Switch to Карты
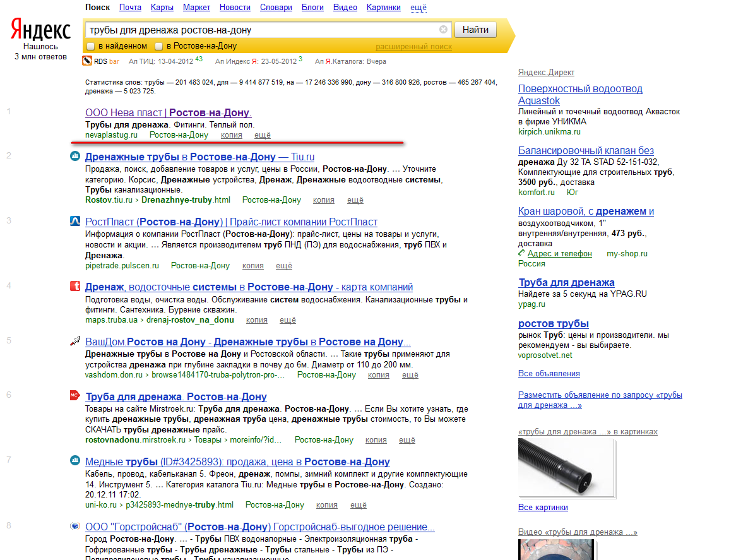Image resolution: width=736 pixels, height=560 pixels. 162,8
